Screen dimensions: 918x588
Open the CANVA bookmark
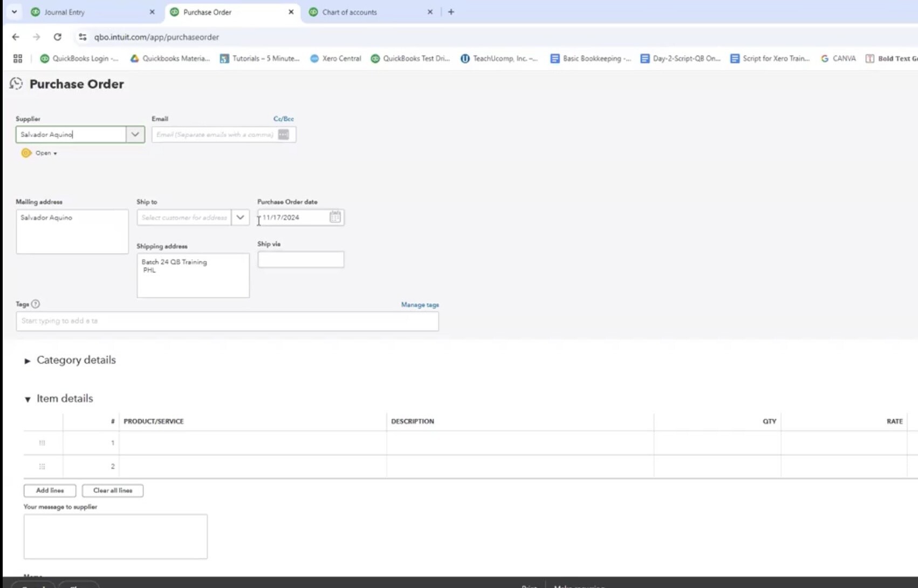click(838, 58)
